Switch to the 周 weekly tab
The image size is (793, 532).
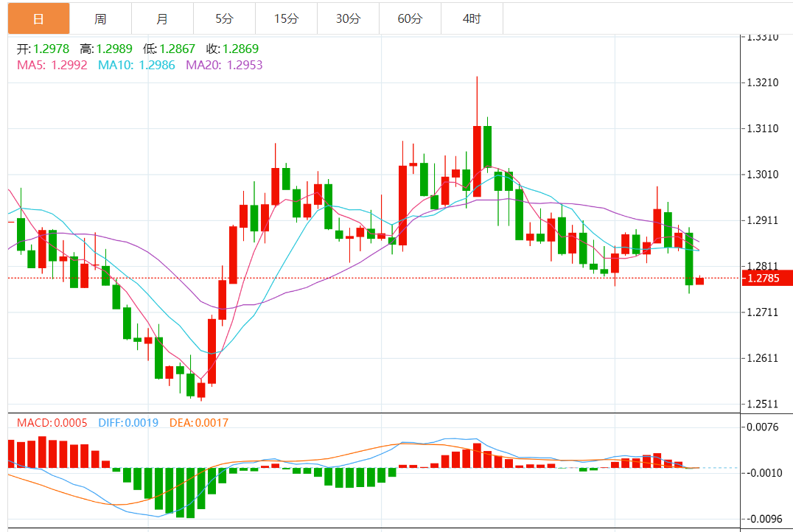click(100, 18)
